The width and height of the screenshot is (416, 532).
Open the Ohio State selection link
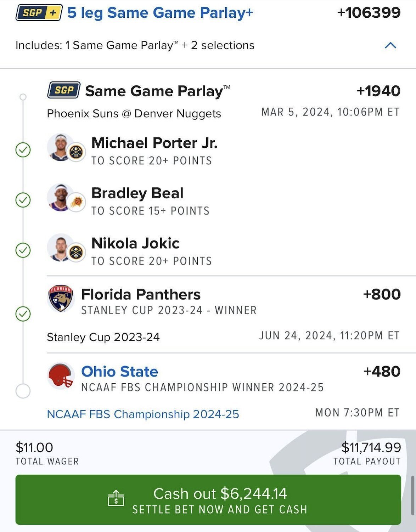tap(119, 372)
